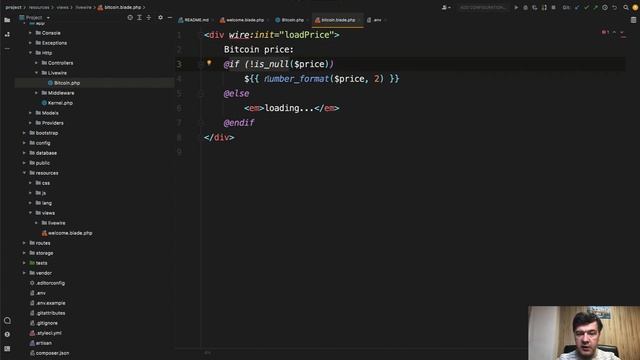Open the Project view dropdown selector
Viewport: 640px width, 360px height.
click(35, 18)
